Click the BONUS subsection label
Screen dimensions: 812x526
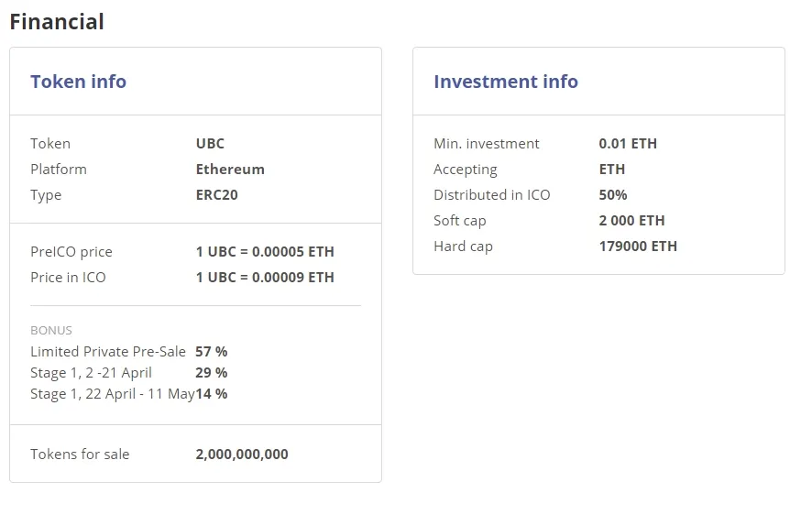coord(51,330)
